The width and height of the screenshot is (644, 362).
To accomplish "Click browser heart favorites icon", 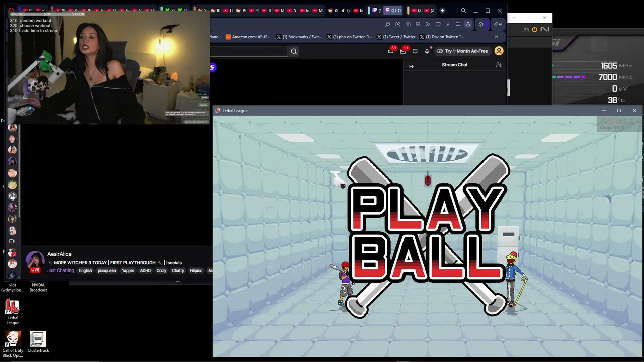I will click(438, 24).
